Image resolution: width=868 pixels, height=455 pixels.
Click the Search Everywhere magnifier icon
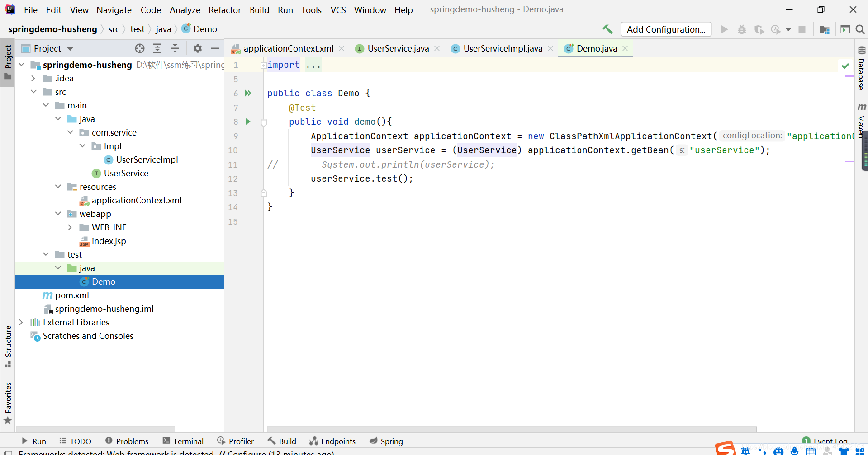click(x=860, y=29)
